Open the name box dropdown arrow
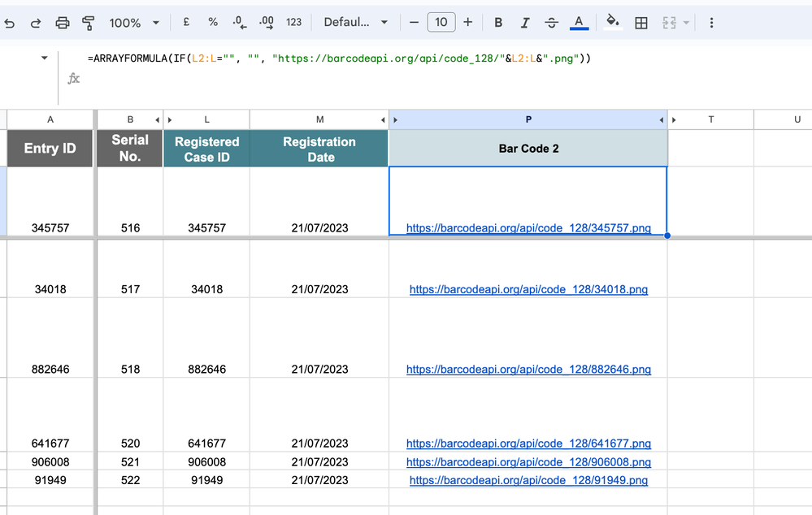 45,58
